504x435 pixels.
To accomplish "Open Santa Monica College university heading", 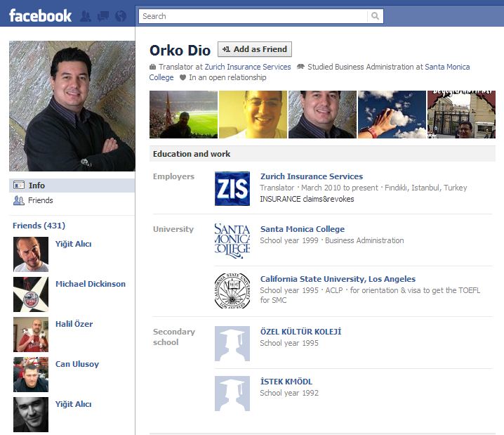I will (x=302, y=229).
